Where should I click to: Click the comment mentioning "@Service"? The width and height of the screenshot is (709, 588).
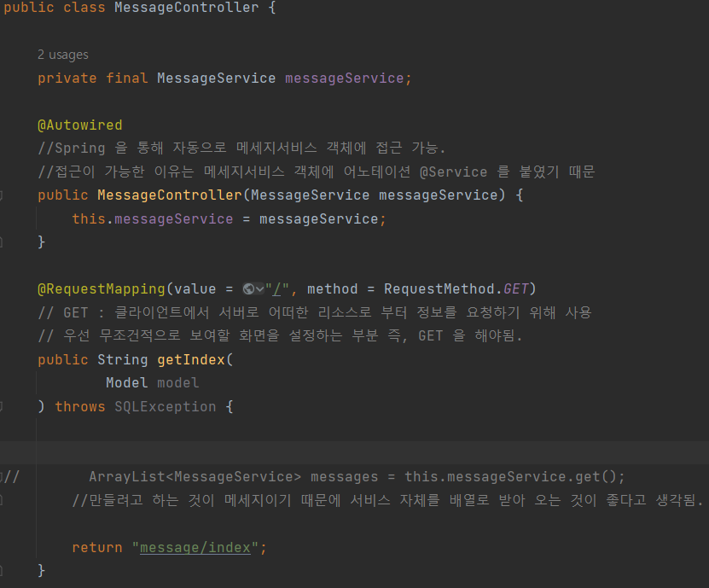tap(316, 172)
